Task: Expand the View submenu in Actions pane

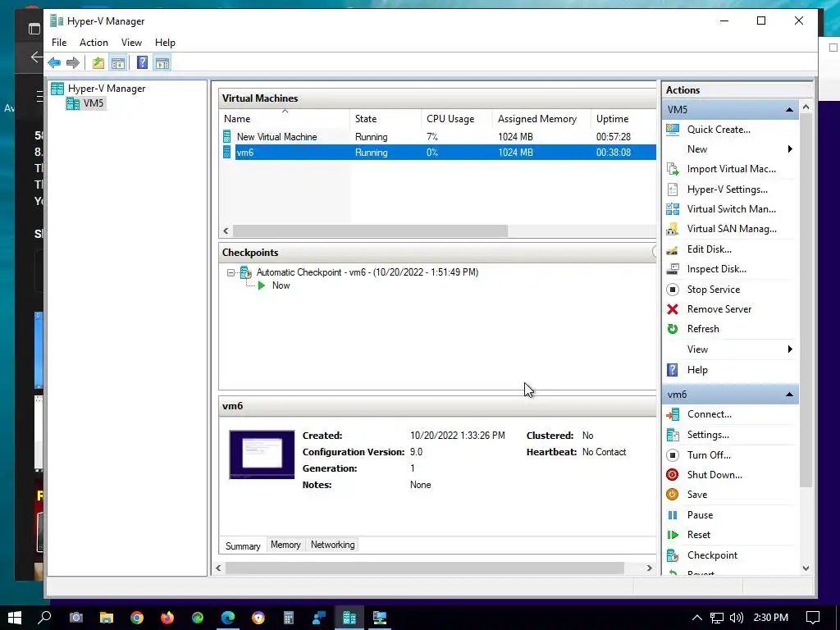Action: pos(790,349)
